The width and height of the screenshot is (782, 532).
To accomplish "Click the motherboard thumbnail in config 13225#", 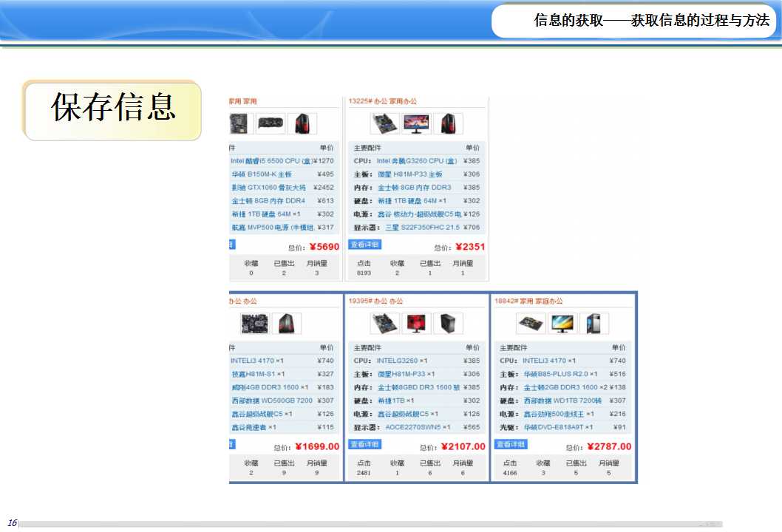I will click(384, 123).
